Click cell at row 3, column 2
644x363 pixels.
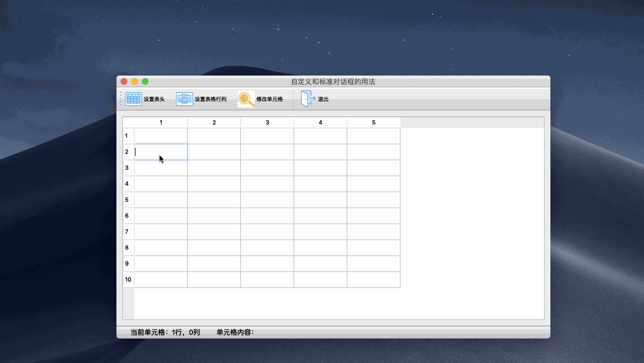pos(214,168)
